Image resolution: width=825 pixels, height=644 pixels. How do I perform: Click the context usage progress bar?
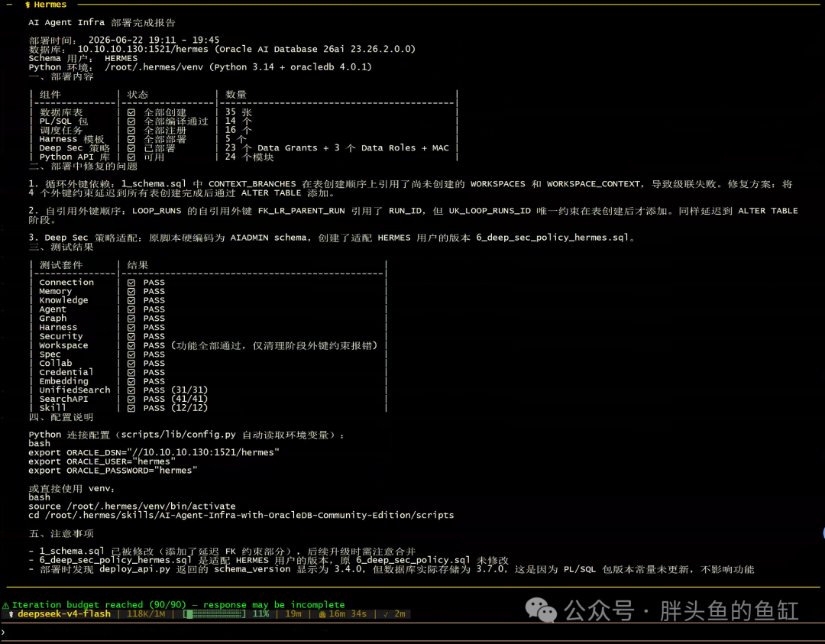pos(214,614)
